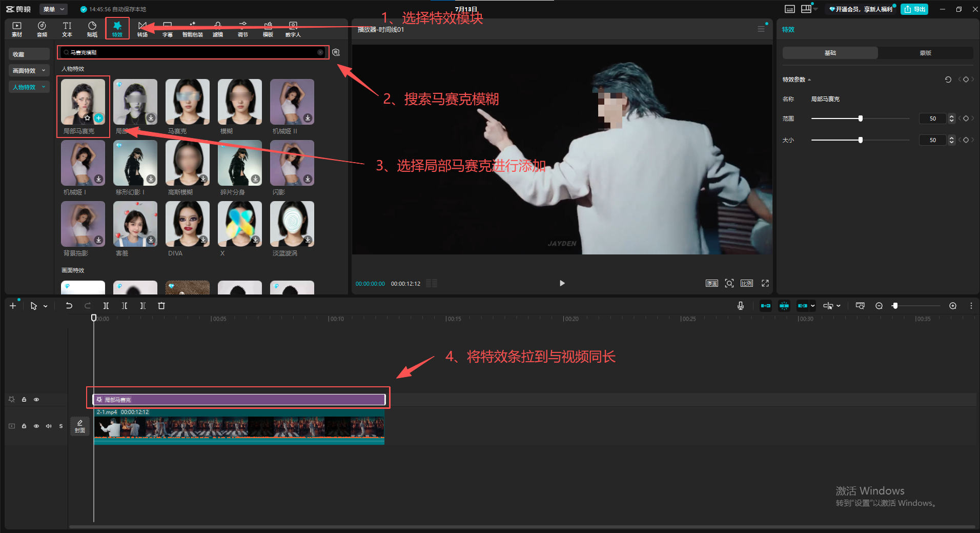Open the 滤镜 filters module

pyautogui.click(x=218, y=29)
